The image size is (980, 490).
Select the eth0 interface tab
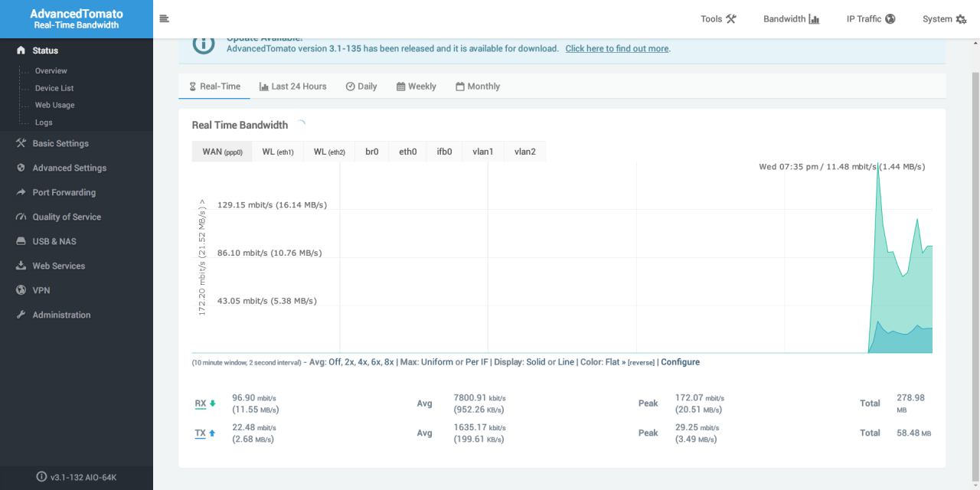point(408,152)
